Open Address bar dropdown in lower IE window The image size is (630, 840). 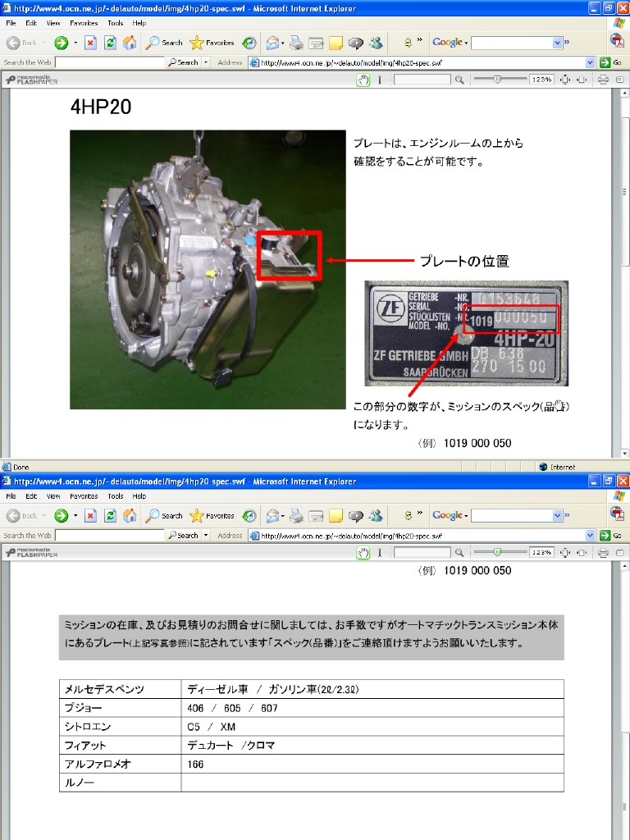[x=591, y=536]
